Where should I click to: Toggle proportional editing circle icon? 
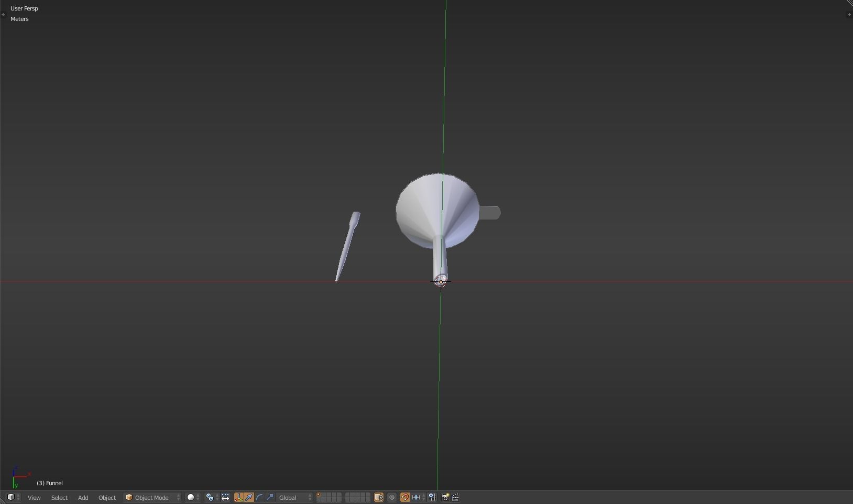(x=392, y=497)
